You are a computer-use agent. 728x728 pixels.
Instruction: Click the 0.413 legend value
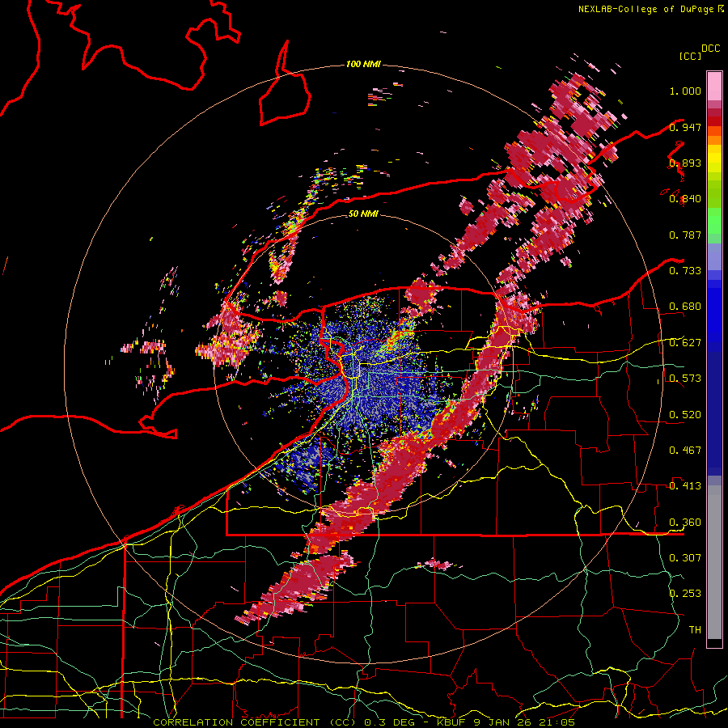point(685,486)
